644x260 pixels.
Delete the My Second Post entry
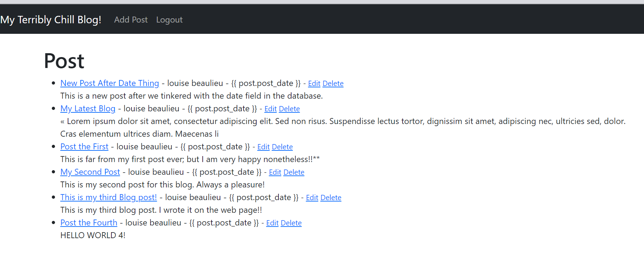294,172
